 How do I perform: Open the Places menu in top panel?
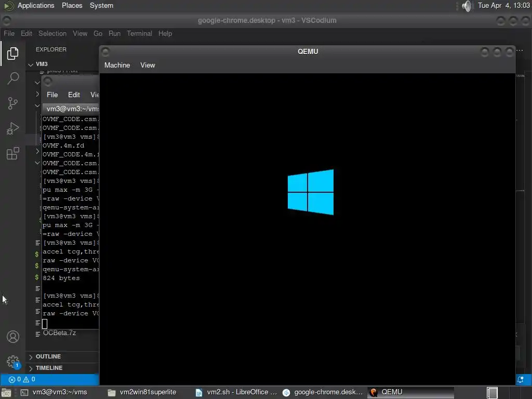point(72,5)
